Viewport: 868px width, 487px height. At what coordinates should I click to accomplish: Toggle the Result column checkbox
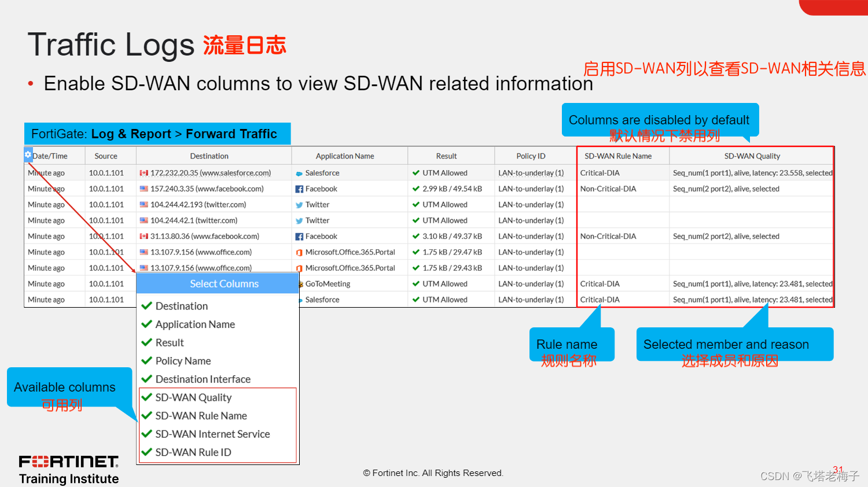pyautogui.click(x=147, y=342)
